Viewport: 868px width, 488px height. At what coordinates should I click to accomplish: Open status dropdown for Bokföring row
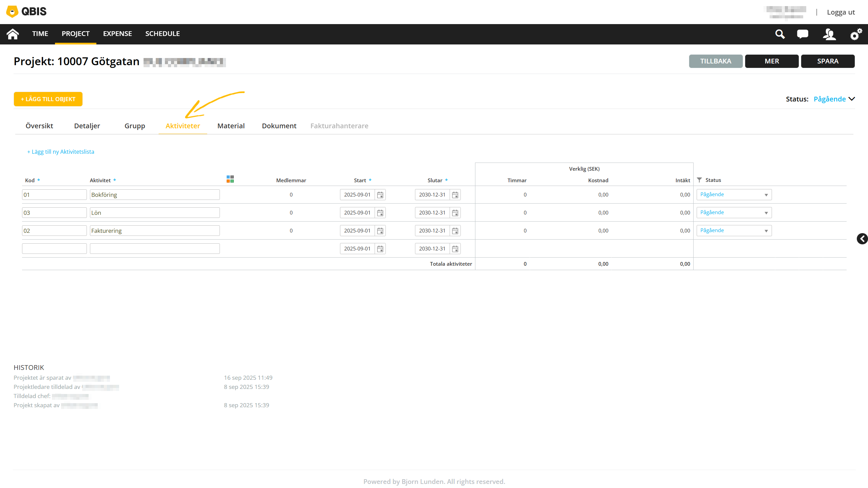[734, 195]
